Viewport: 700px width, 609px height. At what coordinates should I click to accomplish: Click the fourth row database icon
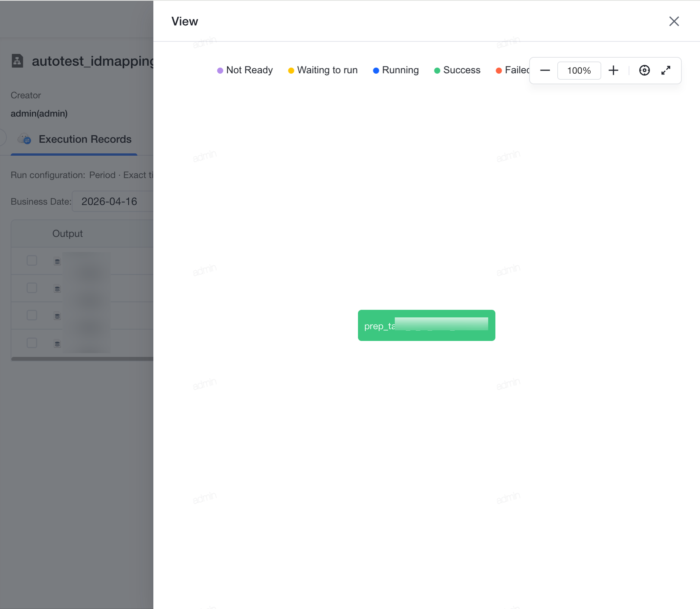tap(57, 344)
